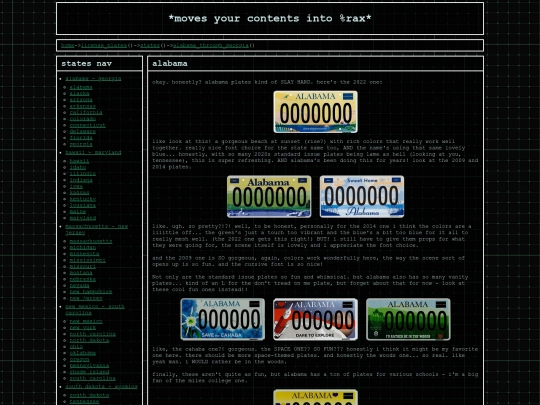The width and height of the screenshot is (540, 405).
Task: View the Sweet Home Alabama 2009 plate
Action: pyautogui.click(x=362, y=197)
